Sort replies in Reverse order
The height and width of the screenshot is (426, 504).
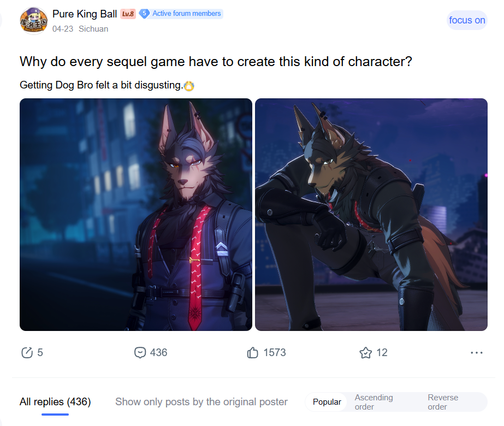click(x=443, y=402)
